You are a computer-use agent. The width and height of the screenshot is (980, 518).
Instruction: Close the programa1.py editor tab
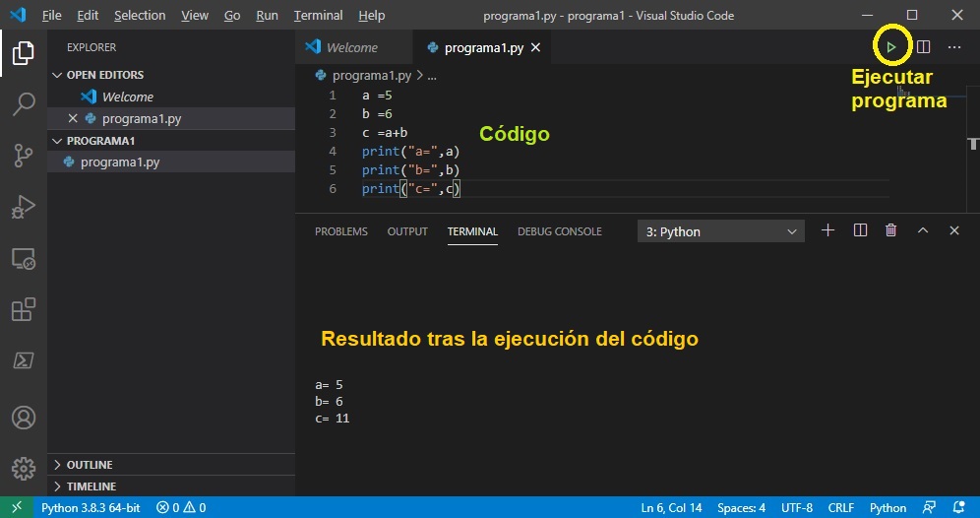[535, 47]
